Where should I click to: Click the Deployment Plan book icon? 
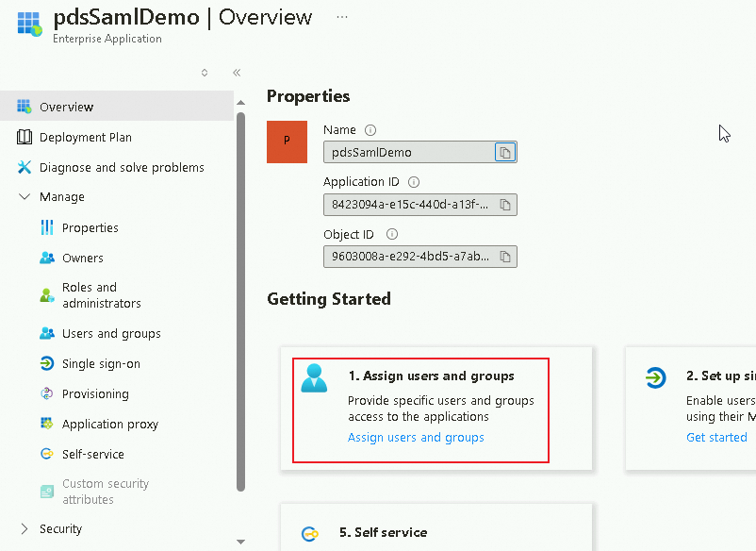coord(25,137)
